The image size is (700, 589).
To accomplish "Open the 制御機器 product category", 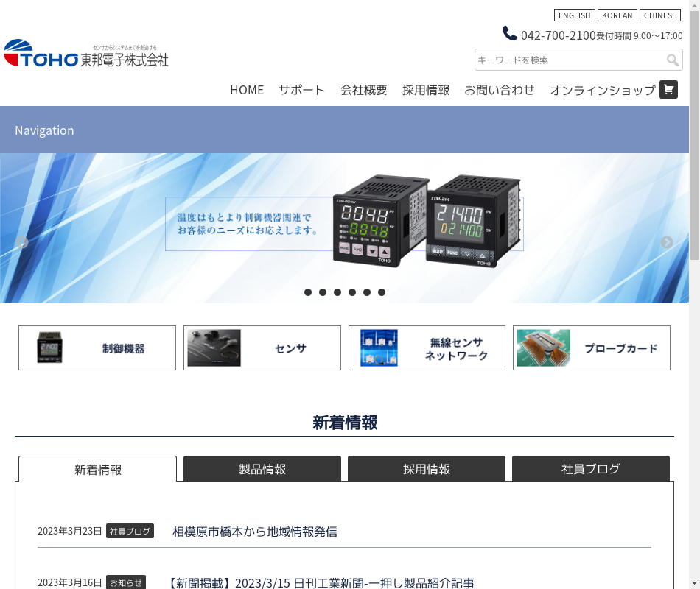I will coord(97,348).
